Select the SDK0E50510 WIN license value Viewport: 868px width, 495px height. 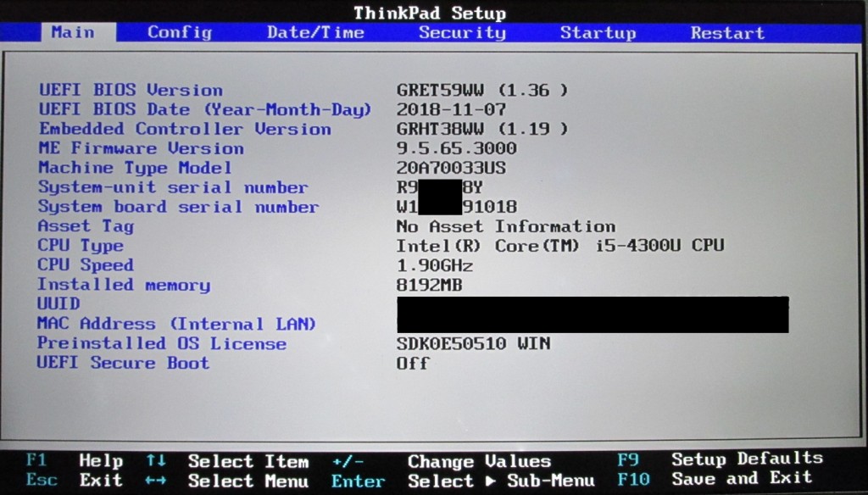point(473,343)
